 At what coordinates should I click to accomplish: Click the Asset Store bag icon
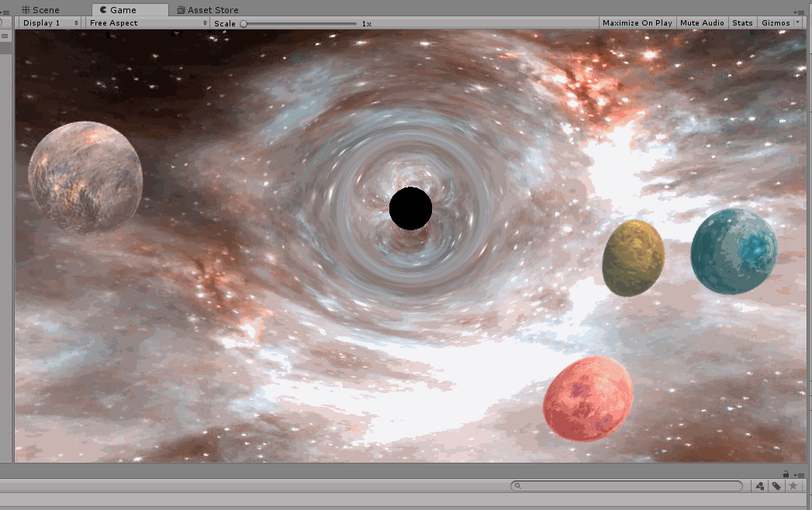point(181,10)
